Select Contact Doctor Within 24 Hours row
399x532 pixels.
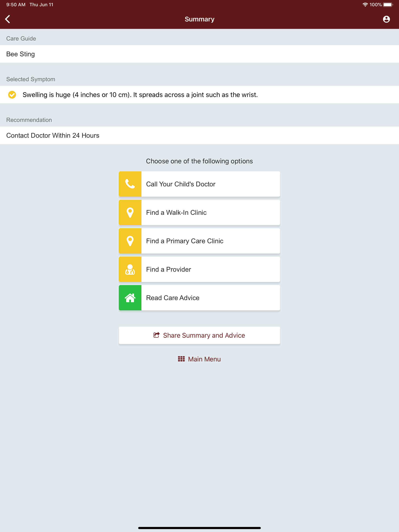pos(199,135)
